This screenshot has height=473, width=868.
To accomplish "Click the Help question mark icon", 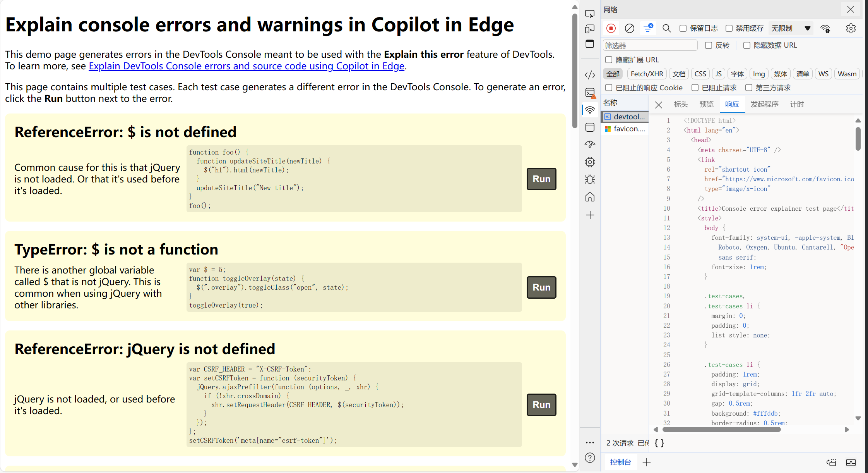I will [590, 458].
